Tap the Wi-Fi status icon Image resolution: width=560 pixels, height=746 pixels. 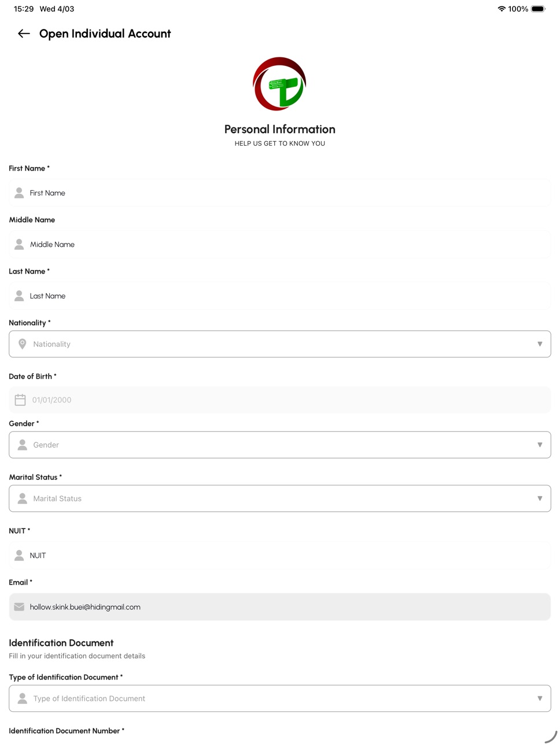pyautogui.click(x=502, y=9)
